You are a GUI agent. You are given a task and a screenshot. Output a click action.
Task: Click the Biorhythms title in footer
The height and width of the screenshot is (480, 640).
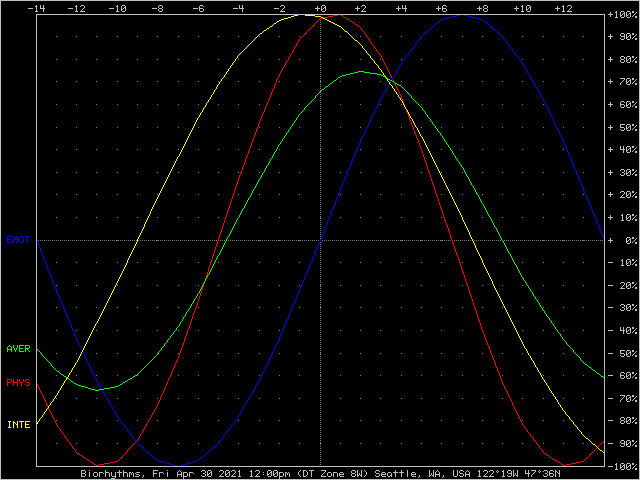click(x=112, y=474)
